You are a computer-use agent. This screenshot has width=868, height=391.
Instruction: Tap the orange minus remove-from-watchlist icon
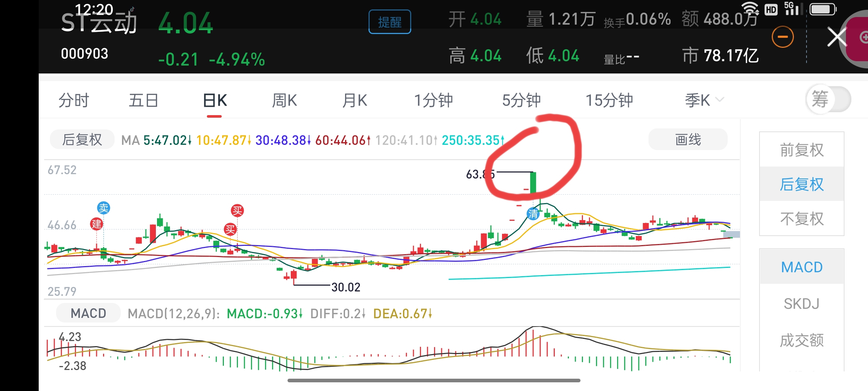coord(783,37)
